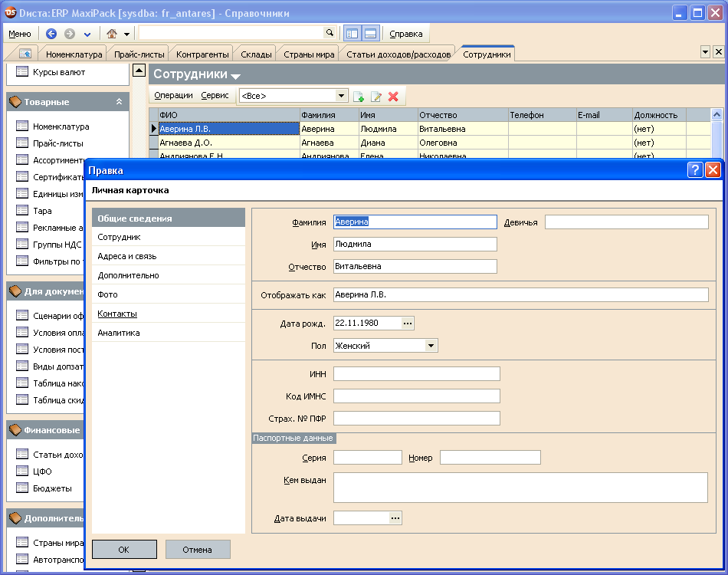This screenshot has width=728, height=575.
Task: Click the blue Back navigation arrow
Action: pos(51,34)
